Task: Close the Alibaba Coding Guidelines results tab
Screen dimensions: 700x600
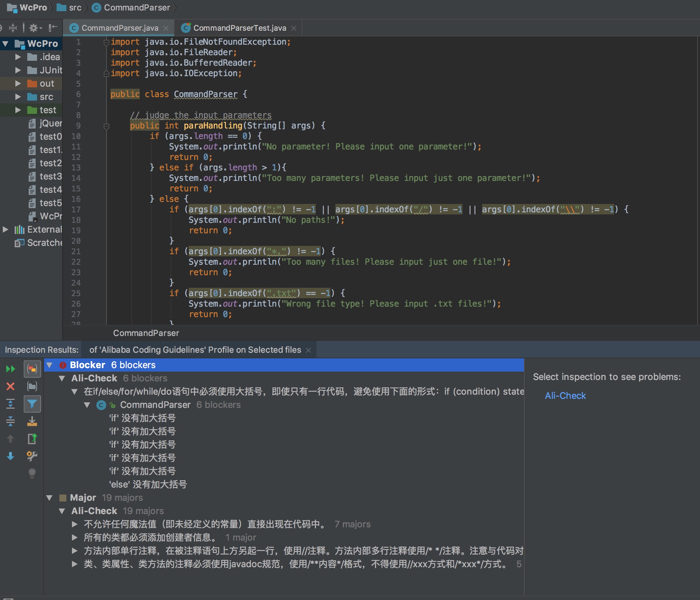Action: click(308, 350)
